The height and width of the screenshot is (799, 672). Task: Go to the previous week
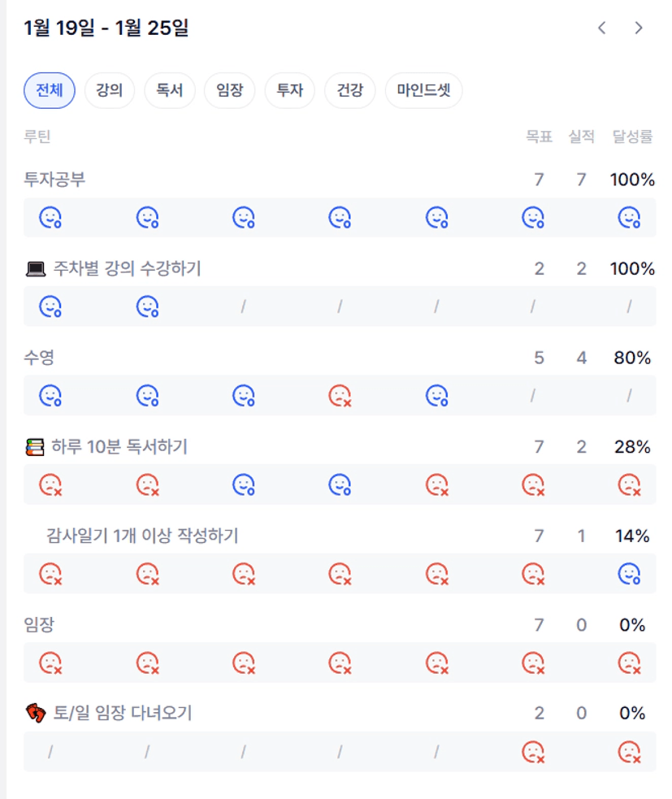coord(602,28)
